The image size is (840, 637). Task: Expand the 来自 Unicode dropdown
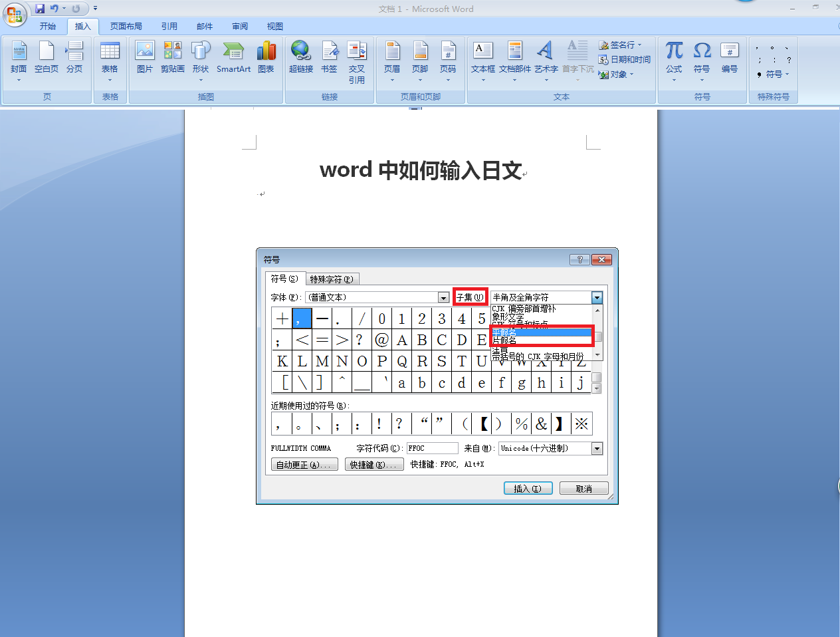597,449
